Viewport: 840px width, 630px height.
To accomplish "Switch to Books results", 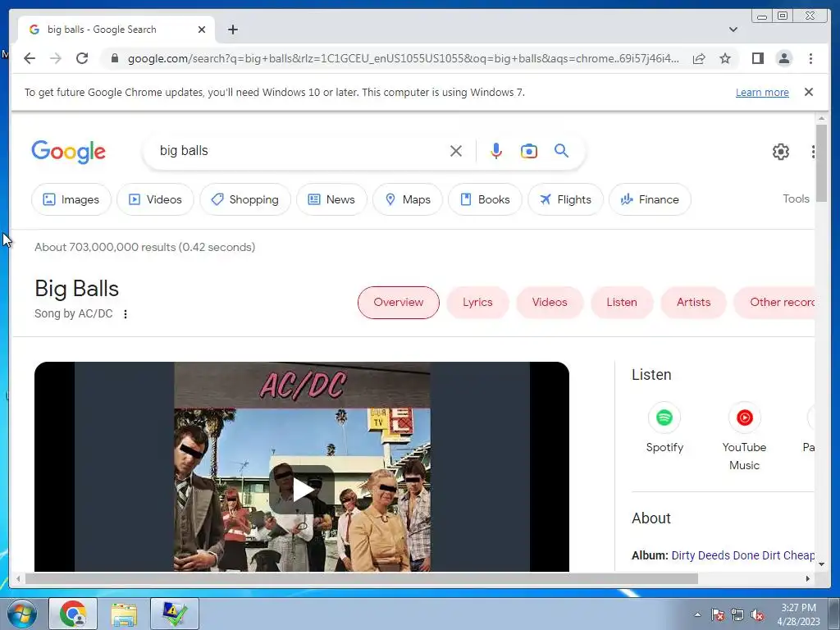I will tap(485, 199).
